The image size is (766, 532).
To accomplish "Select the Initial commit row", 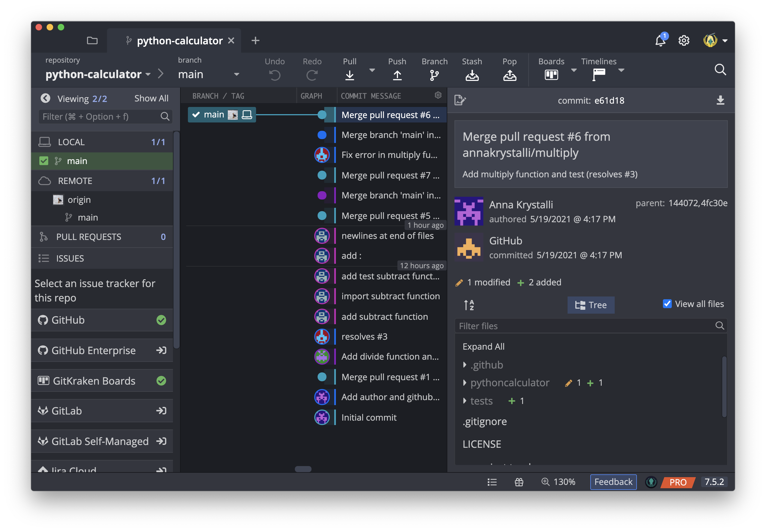I will coord(369,417).
